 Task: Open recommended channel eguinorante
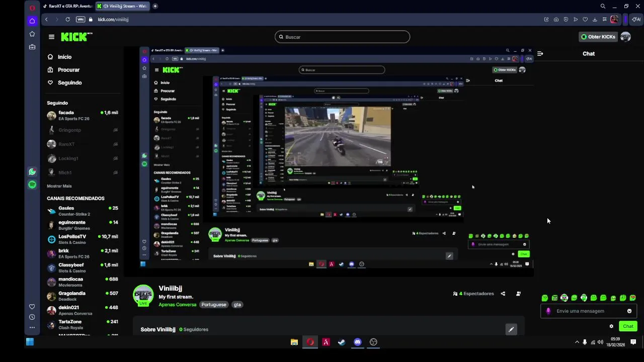pyautogui.click(x=83, y=225)
